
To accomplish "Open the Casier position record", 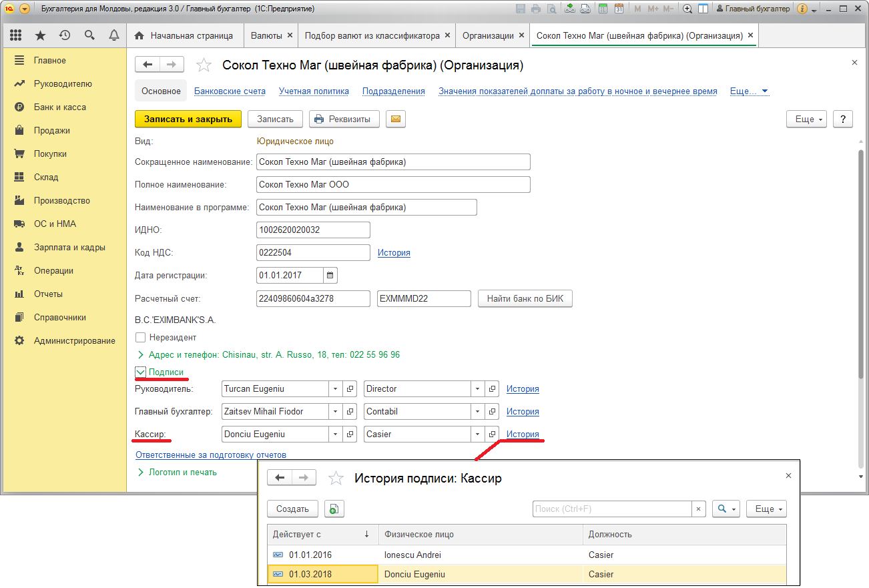I will point(492,434).
